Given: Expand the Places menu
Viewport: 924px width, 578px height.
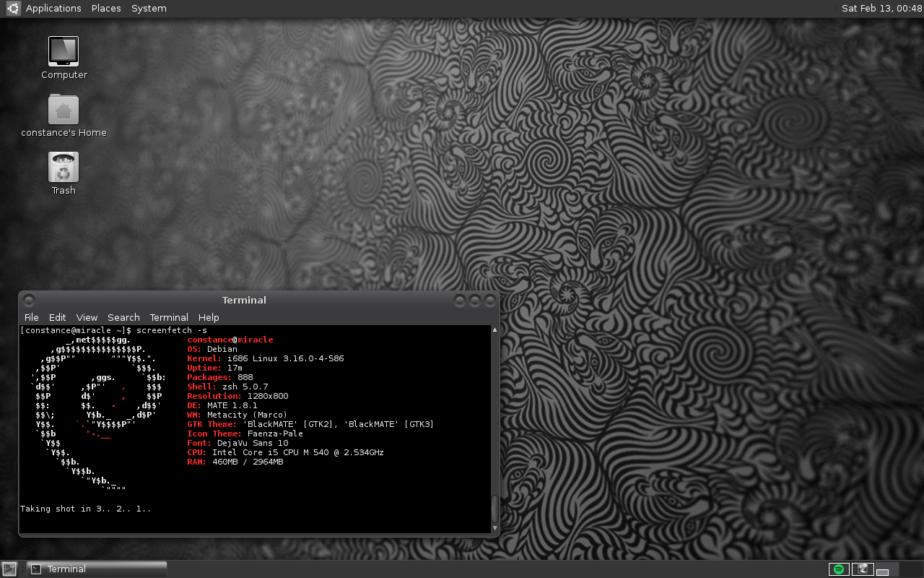Looking at the screenshot, I should point(106,9).
